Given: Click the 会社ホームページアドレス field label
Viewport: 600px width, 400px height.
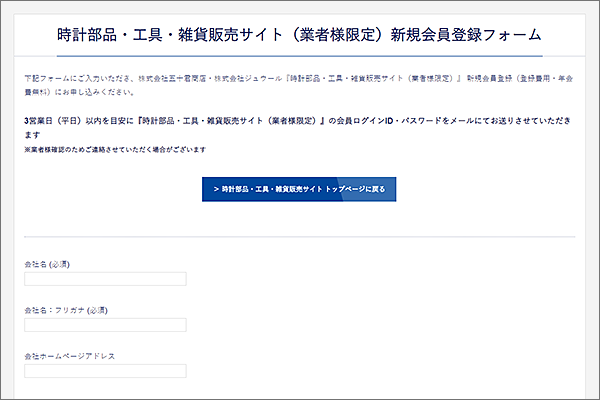Looking at the screenshot, I should click(x=70, y=357).
